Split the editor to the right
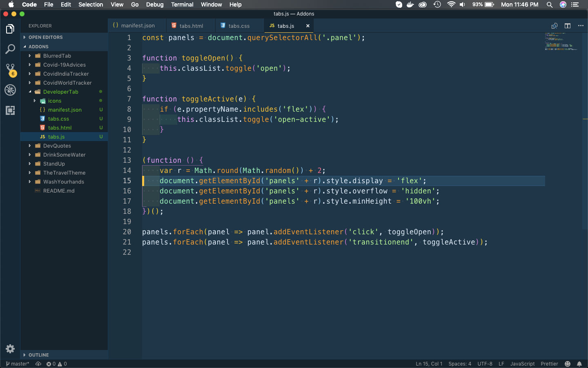 tap(568, 26)
